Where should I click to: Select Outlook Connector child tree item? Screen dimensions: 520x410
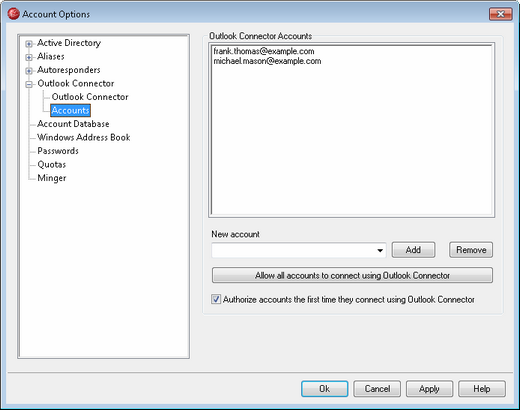[90, 97]
